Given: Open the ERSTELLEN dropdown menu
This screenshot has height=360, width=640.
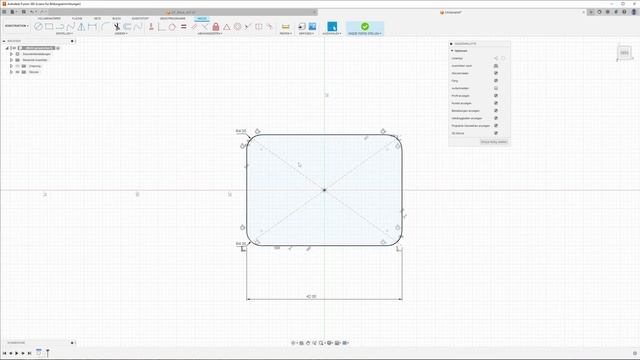Looking at the screenshot, I should 64,33.
